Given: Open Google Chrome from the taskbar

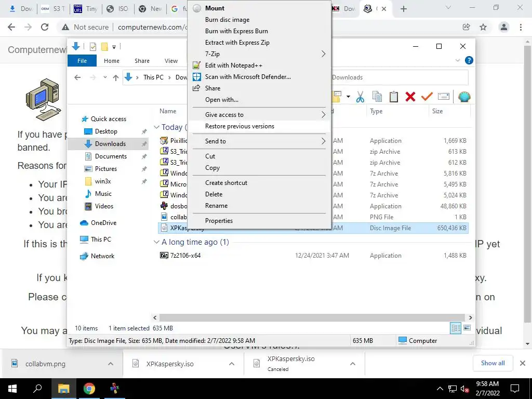Looking at the screenshot, I should click(89, 389).
